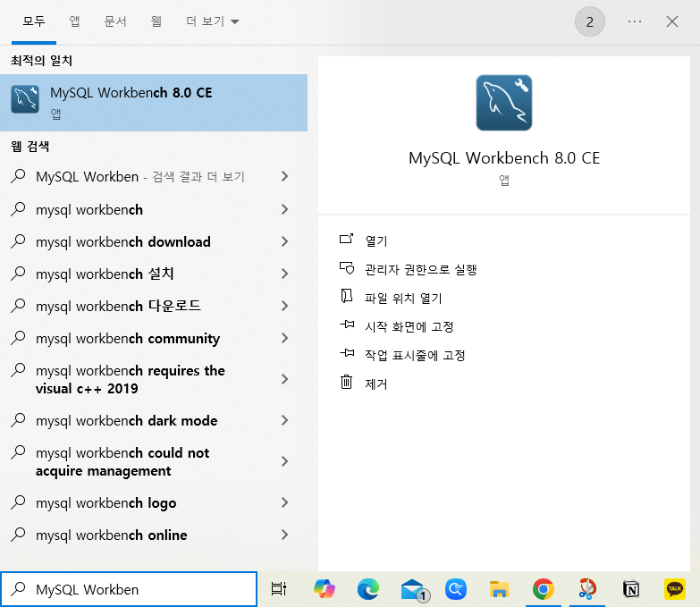The width and height of the screenshot is (700, 607).
Task: Expand chevron for 'requires the visual c++ 2019'
Action: [285, 379]
